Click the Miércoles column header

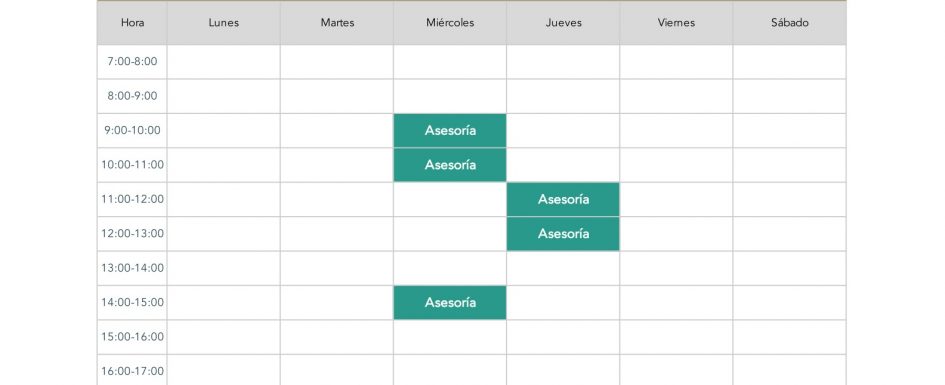450,23
